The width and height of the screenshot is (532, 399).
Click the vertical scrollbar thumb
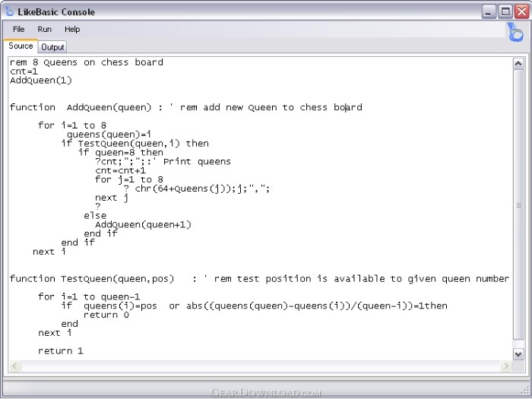pos(518,204)
